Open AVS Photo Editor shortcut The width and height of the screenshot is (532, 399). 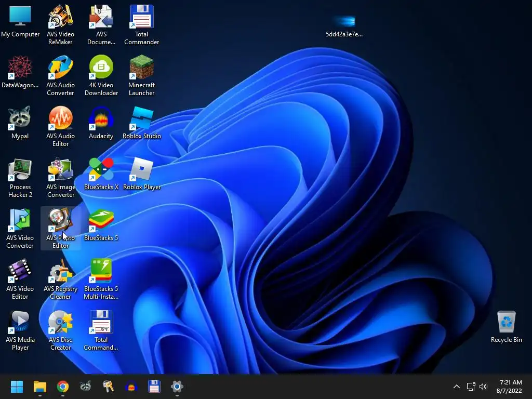[60, 229]
